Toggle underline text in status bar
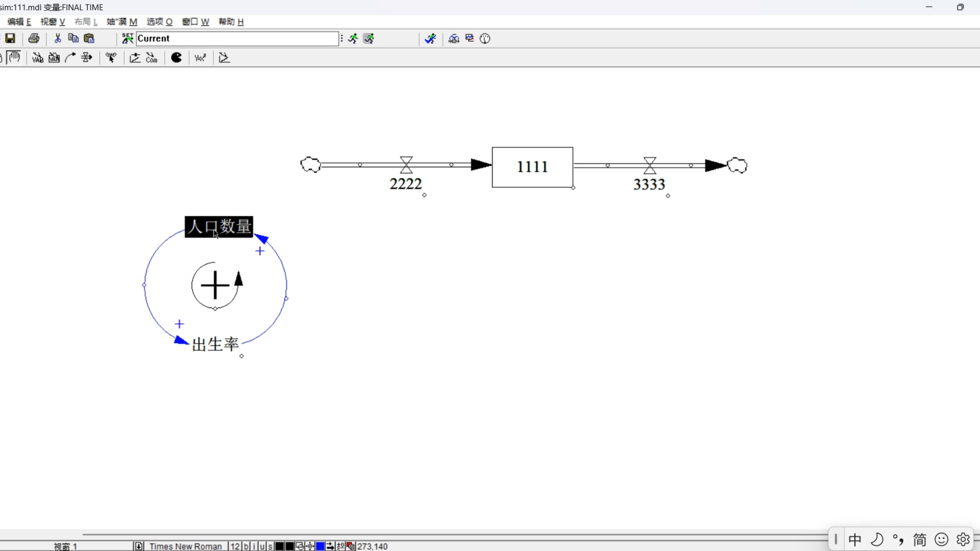Image resolution: width=980 pixels, height=551 pixels. [x=262, y=546]
